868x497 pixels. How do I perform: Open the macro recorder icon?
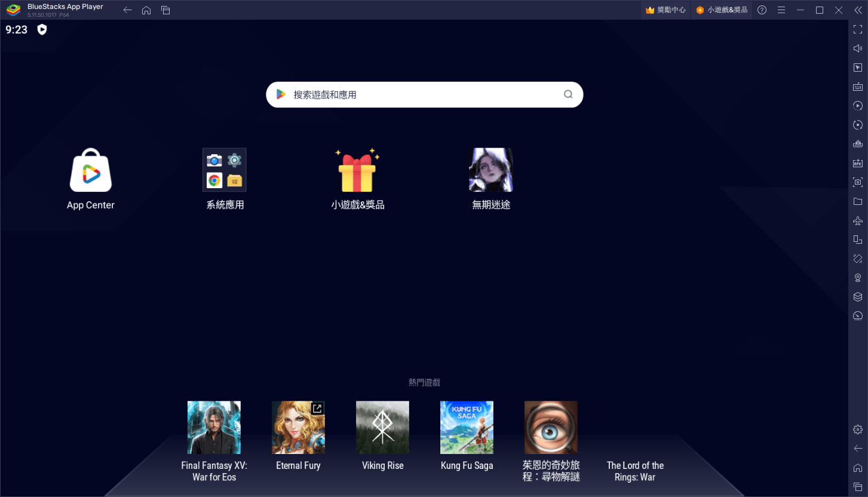coord(858,106)
